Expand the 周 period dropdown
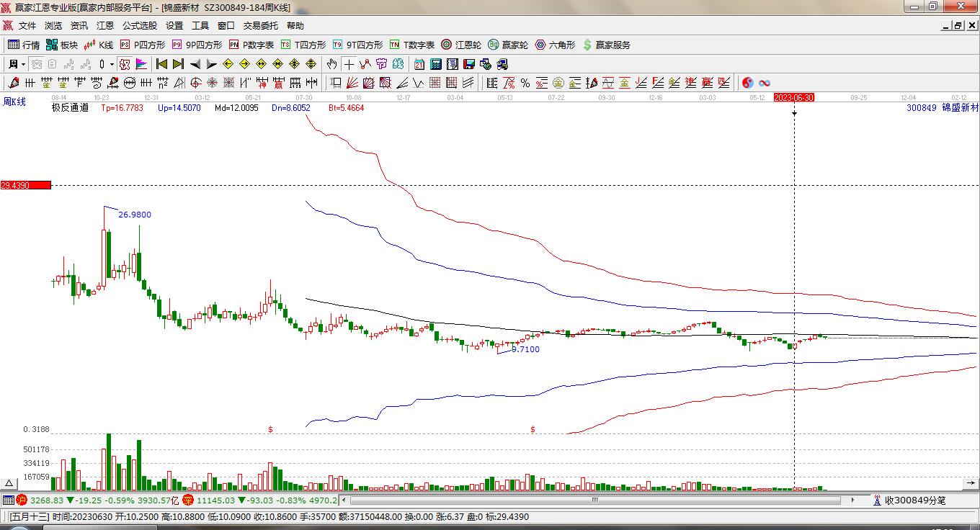 [14, 64]
